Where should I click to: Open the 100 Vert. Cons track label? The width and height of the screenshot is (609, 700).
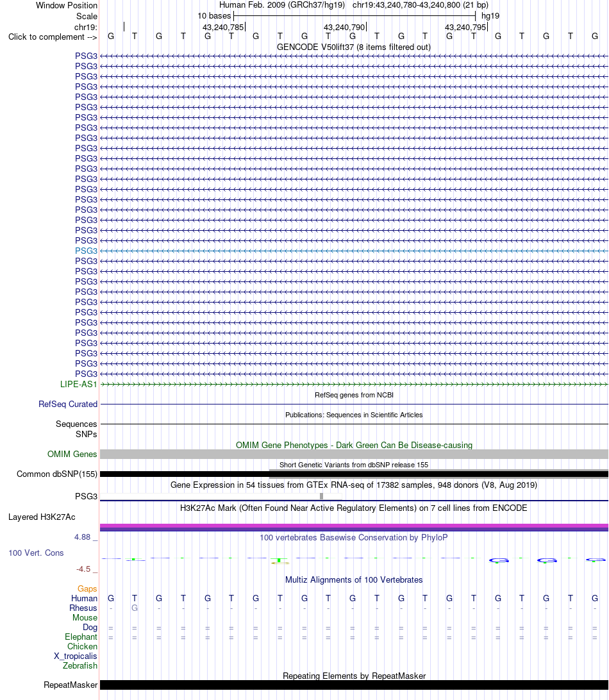point(36,553)
